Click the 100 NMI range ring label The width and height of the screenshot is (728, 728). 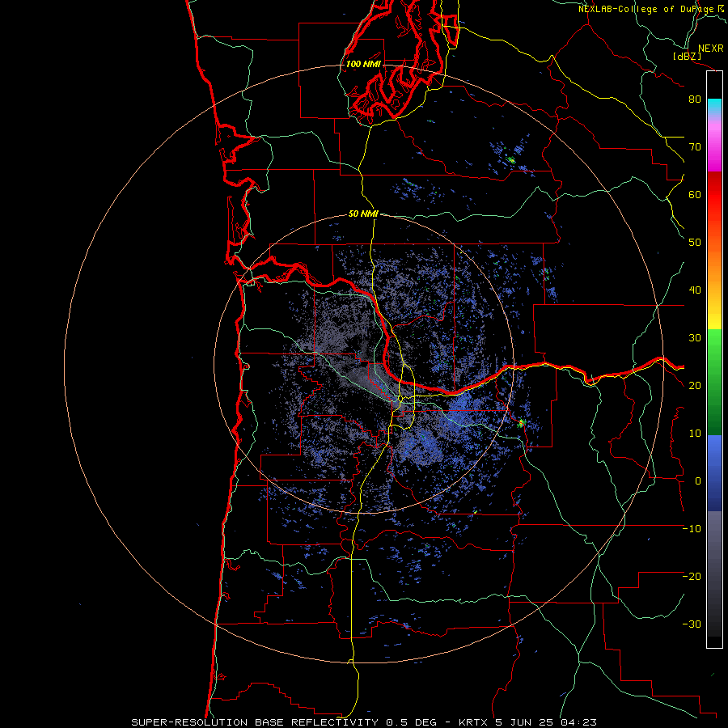click(x=363, y=64)
